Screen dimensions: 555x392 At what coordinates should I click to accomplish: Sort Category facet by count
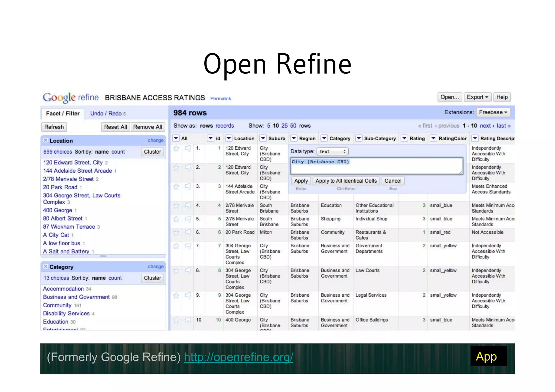(115, 278)
